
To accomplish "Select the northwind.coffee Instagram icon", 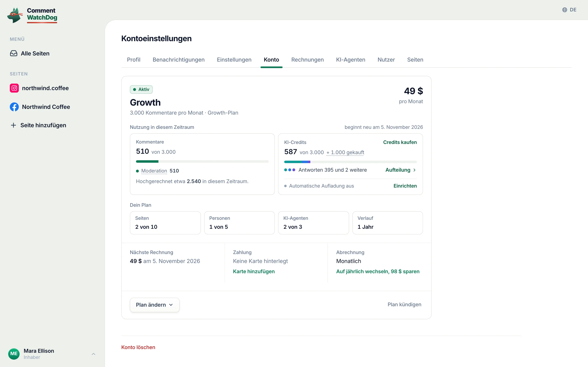I will point(14,88).
